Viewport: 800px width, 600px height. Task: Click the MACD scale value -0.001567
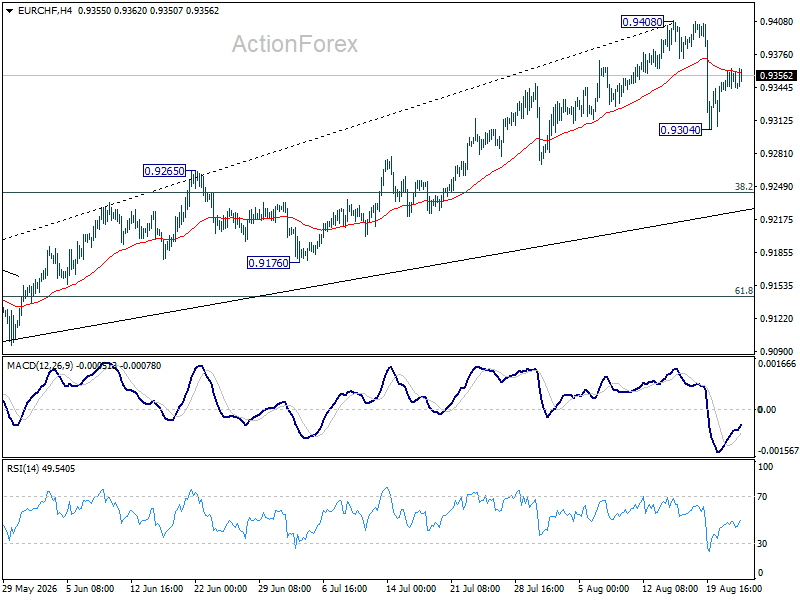(778, 451)
